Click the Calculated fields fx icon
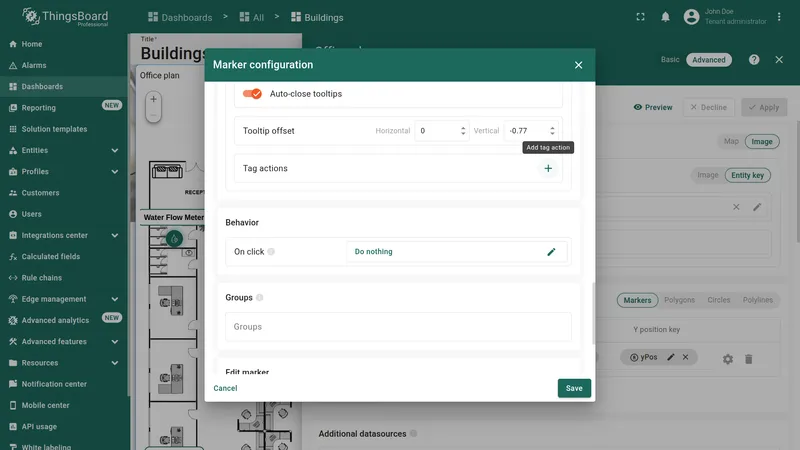The height and width of the screenshot is (450, 800). (13, 257)
